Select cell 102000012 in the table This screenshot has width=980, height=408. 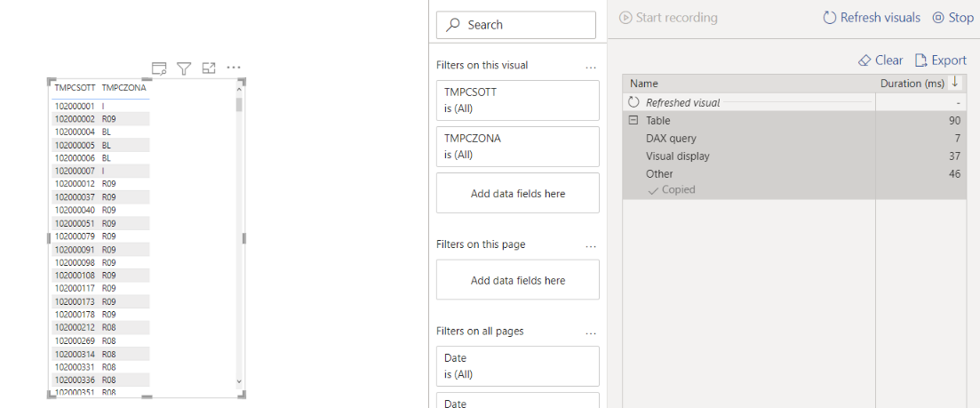pyautogui.click(x=75, y=184)
